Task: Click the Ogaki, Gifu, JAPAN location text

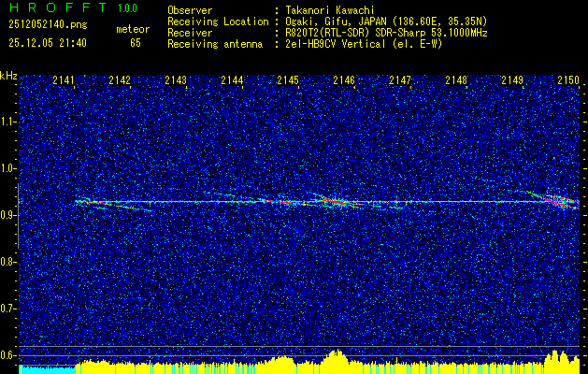Action: (386, 22)
